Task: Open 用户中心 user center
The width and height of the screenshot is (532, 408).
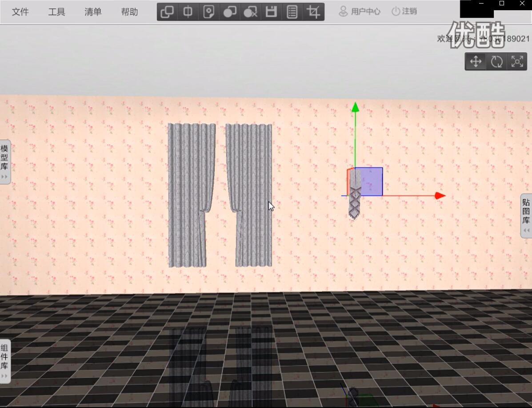Action: pos(360,11)
